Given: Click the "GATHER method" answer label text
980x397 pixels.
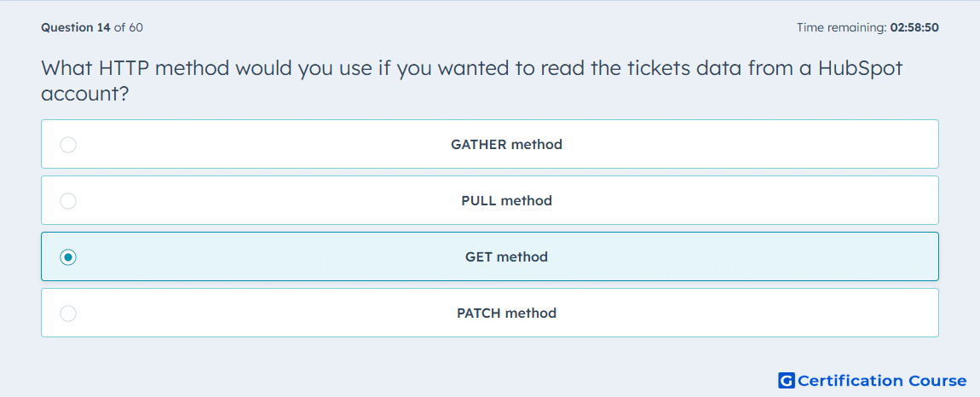Looking at the screenshot, I should pyautogui.click(x=506, y=145).
